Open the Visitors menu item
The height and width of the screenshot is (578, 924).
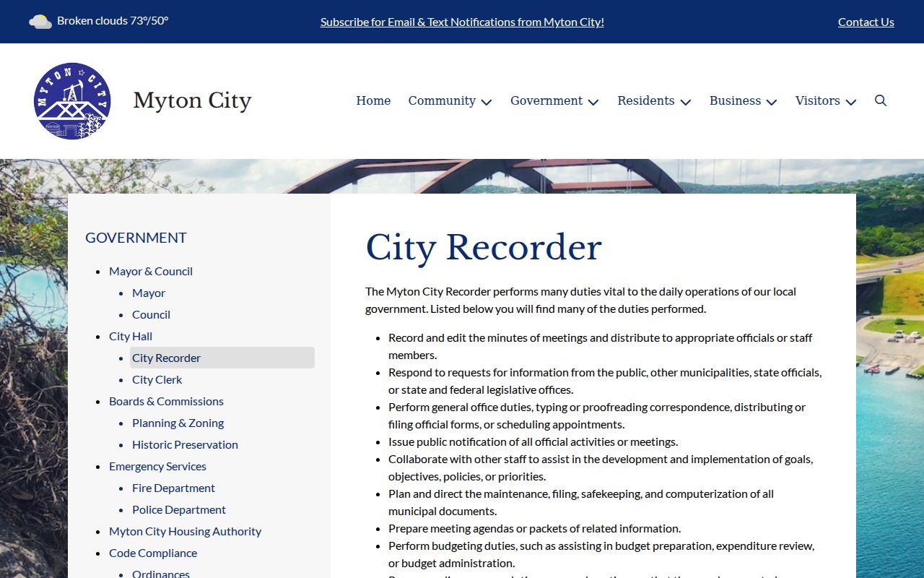[x=818, y=100]
